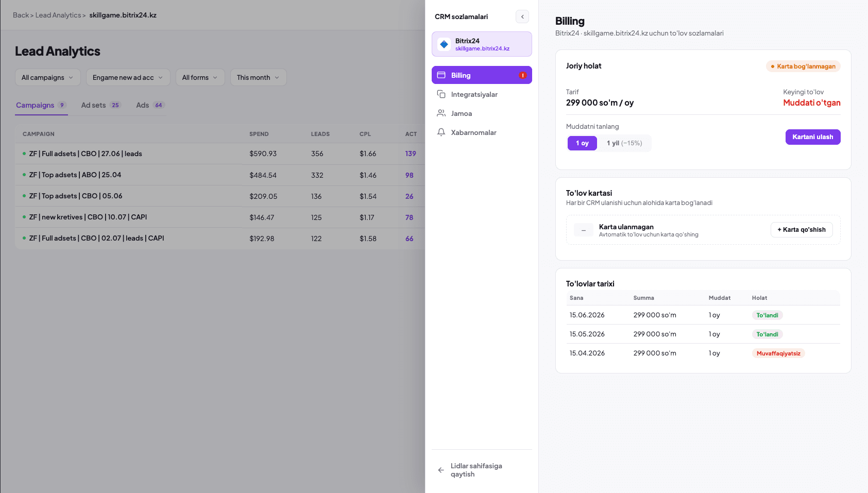The image size is (868, 493).
Task: Open the All campaigns dropdown
Action: (48, 78)
